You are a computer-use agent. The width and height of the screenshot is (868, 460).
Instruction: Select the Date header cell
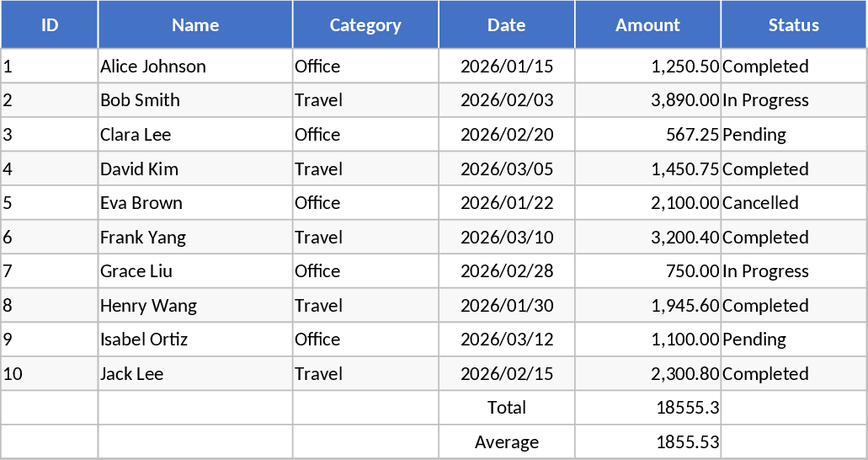coord(507,25)
